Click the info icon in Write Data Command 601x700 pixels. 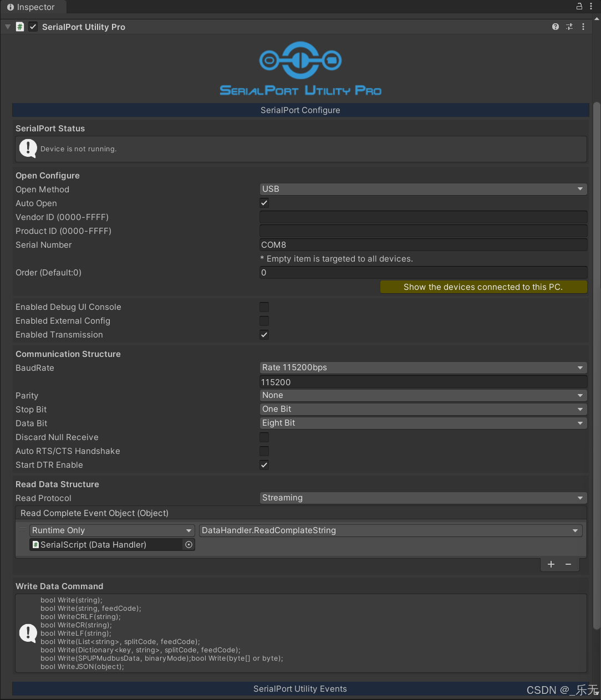(x=28, y=632)
